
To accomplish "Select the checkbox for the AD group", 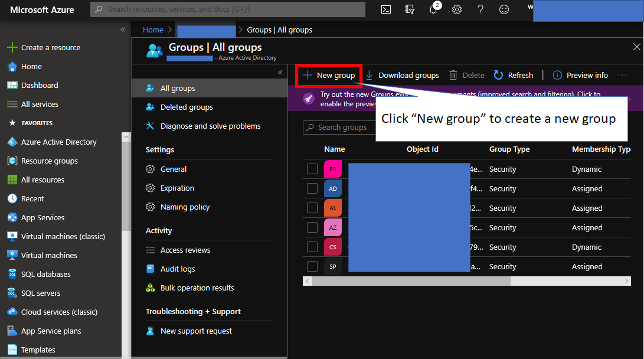I will click(312, 188).
